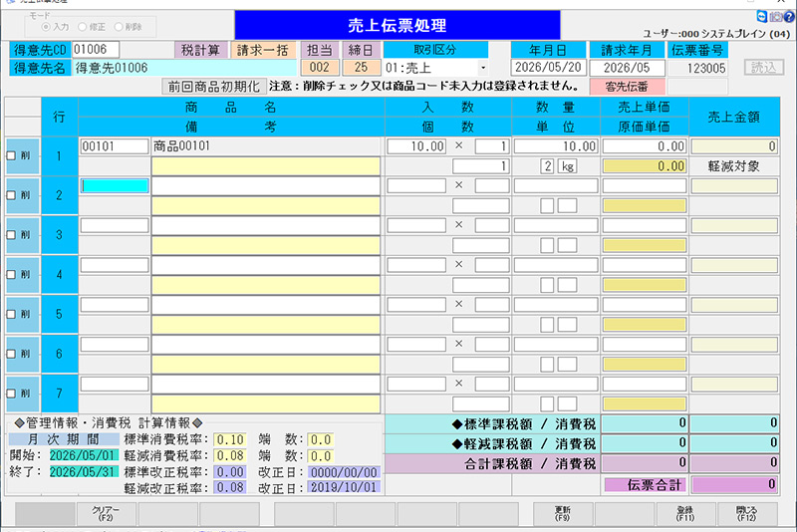Click the 読込 button
Screen dimensions: 797x532
[x=763, y=68]
